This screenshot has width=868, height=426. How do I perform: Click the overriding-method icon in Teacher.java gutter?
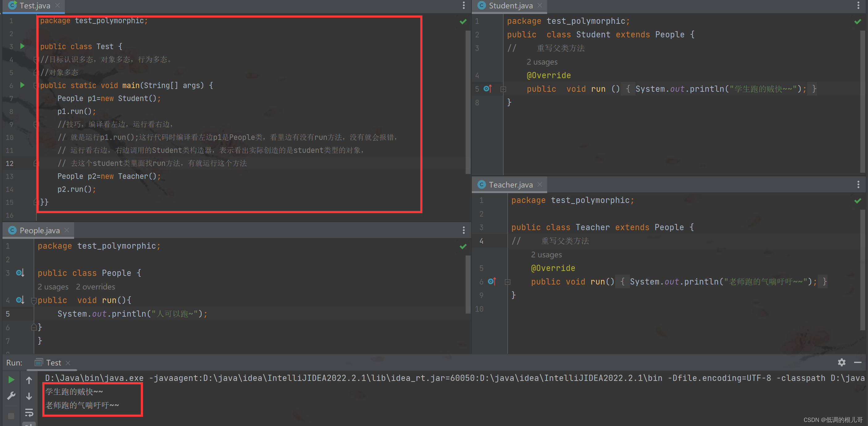492,281
